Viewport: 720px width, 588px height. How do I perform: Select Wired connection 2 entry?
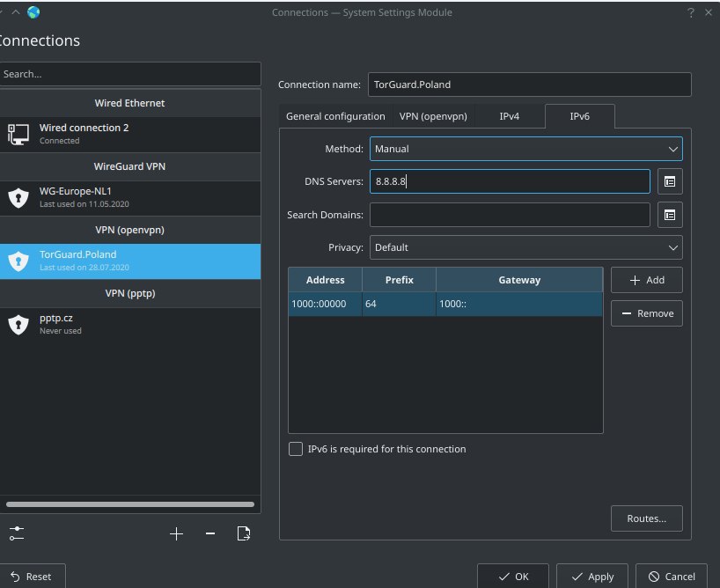130,134
